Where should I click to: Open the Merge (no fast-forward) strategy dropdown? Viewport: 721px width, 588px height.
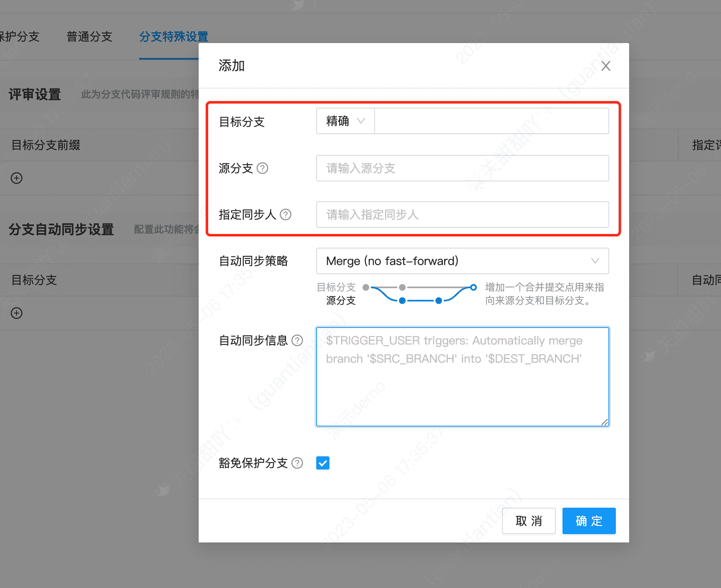[462, 261]
